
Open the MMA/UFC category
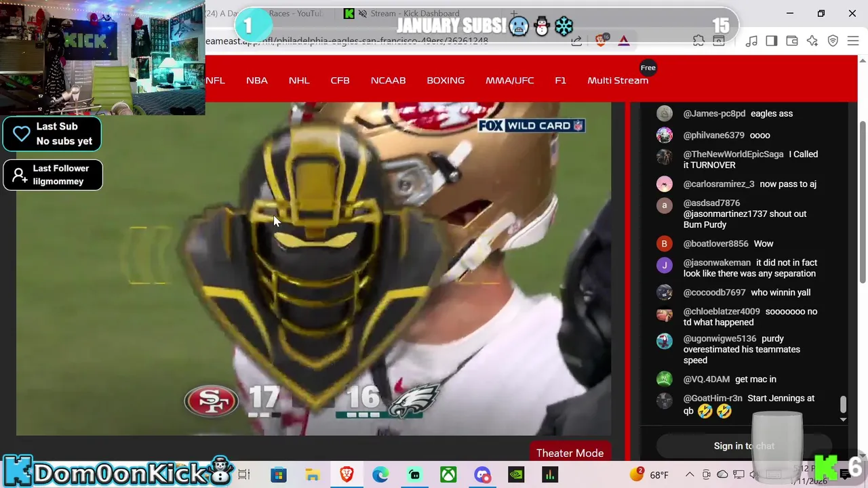(x=509, y=80)
